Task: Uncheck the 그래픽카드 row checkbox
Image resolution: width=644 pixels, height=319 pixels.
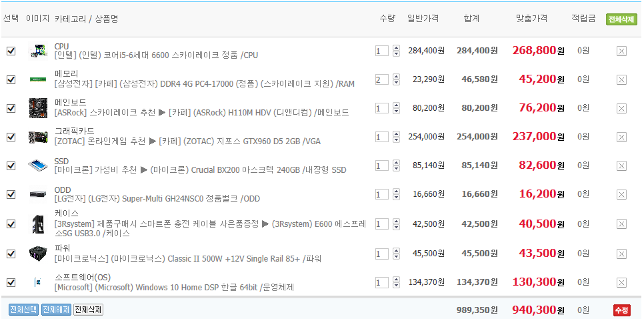Action: coord(11,137)
